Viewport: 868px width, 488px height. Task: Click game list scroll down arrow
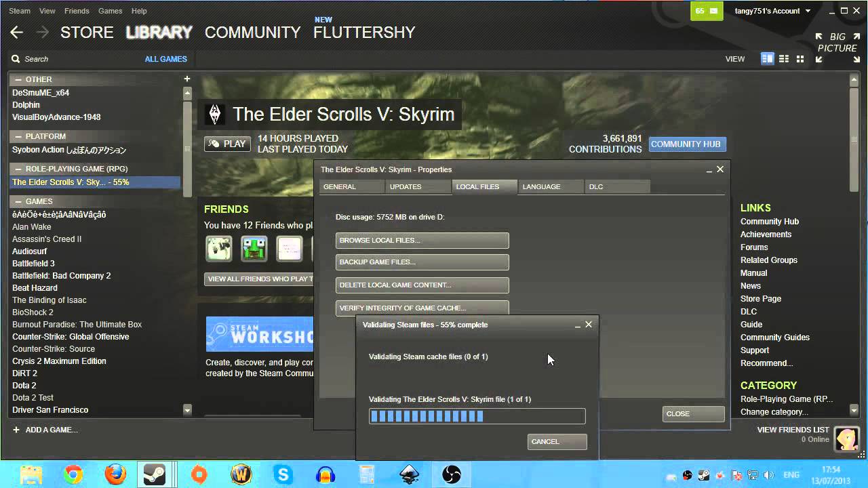coord(187,410)
